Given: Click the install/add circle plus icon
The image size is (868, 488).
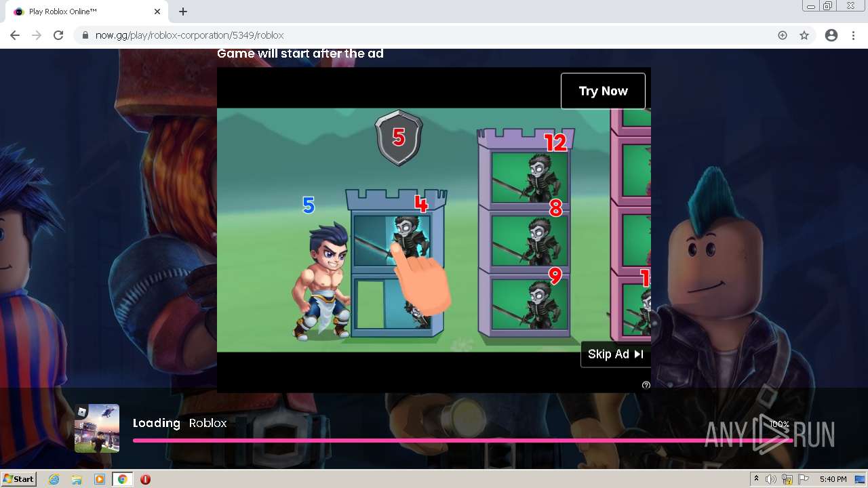Looking at the screenshot, I should (x=783, y=35).
